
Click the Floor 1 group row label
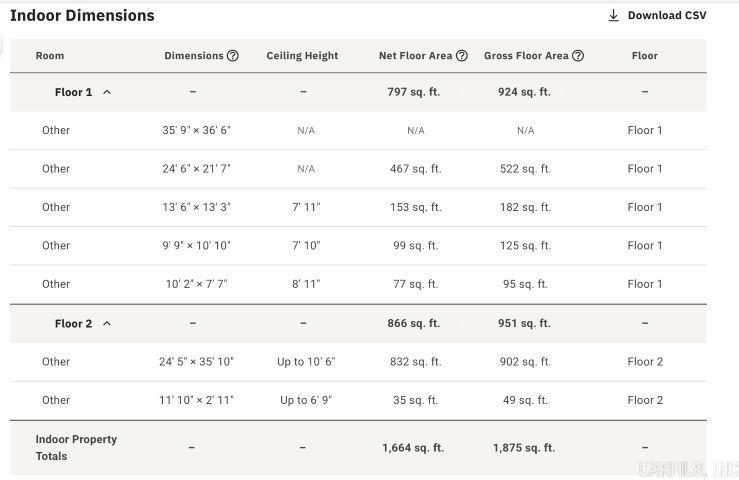(74, 92)
